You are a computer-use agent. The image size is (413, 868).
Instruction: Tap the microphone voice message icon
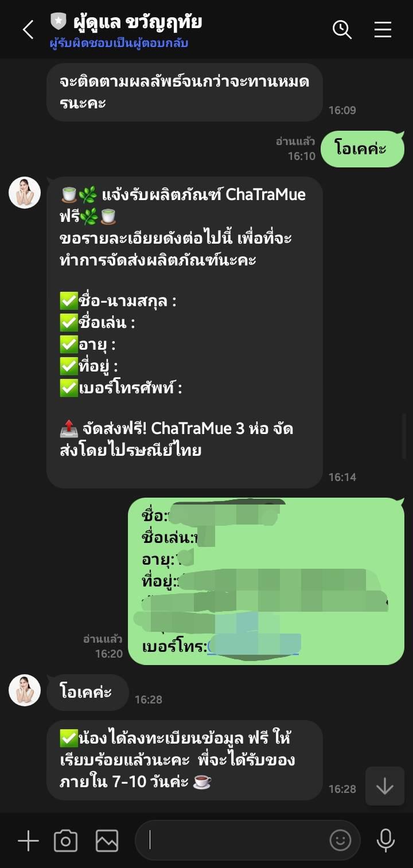coord(385,840)
